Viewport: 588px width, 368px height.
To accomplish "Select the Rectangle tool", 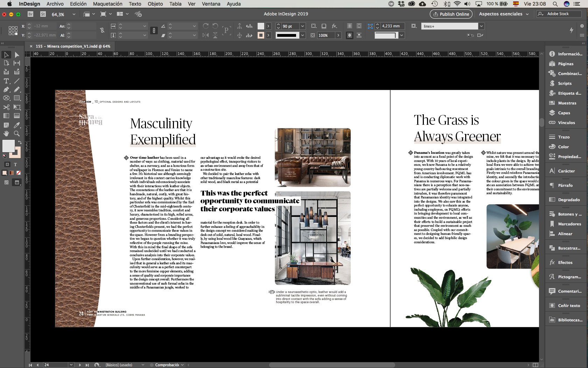I will tap(17, 98).
